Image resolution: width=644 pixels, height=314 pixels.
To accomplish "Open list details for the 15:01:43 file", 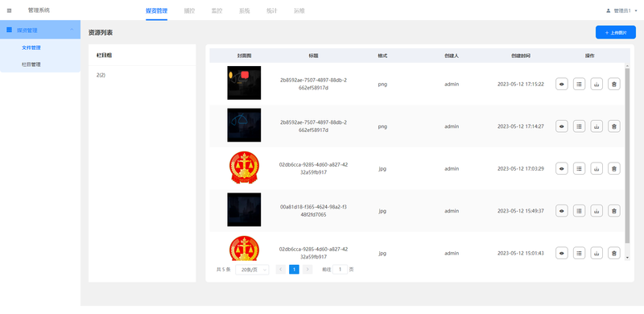I will (x=579, y=253).
